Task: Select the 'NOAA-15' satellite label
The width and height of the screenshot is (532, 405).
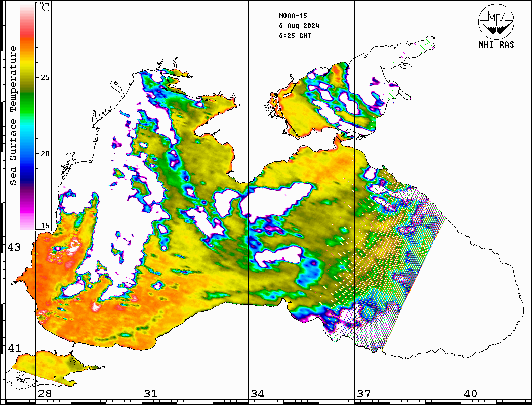Action: click(293, 16)
